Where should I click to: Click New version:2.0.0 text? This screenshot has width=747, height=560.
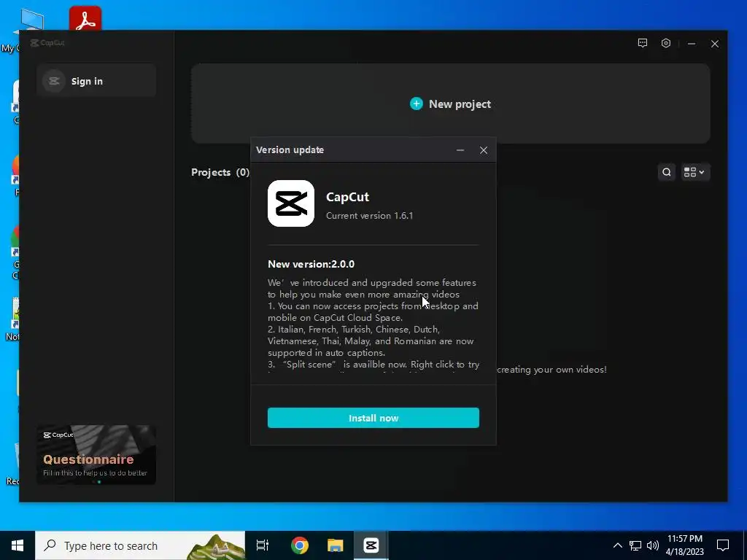[x=311, y=264]
